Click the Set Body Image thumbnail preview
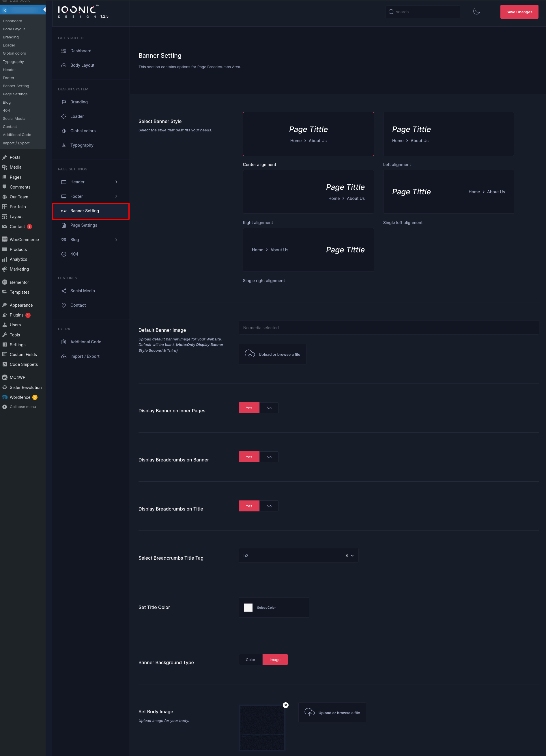This screenshot has width=546, height=756. [x=262, y=728]
